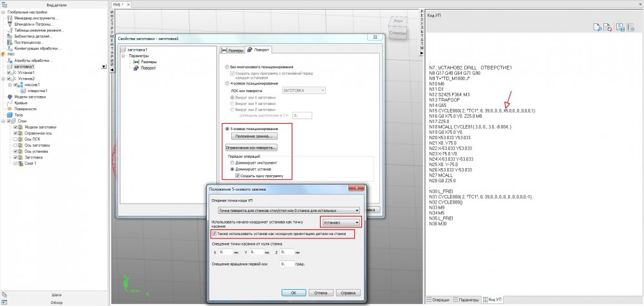
Task: Open the 'Точка поворота для станков' dropdown
Action: (x=288, y=210)
